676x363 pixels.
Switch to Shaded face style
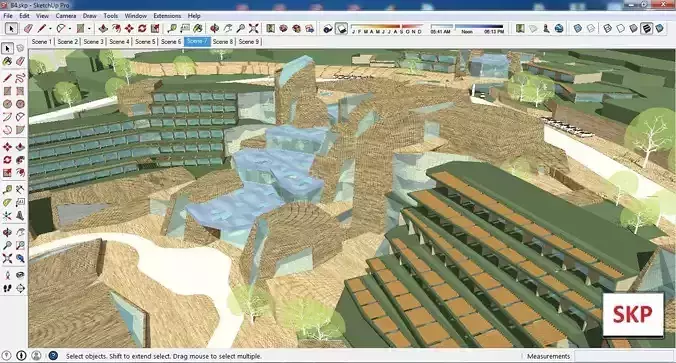coord(633,28)
